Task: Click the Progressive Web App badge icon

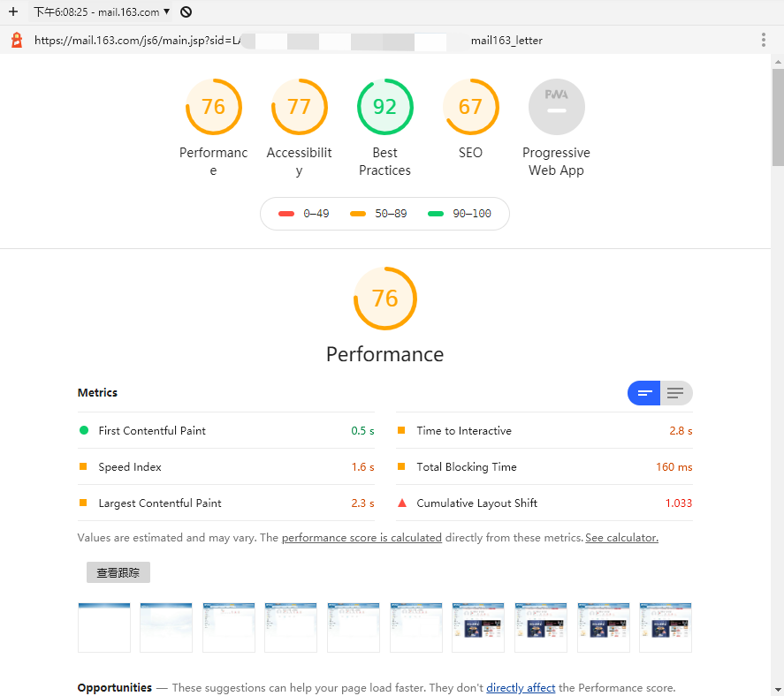Action: (x=556, y=106)
